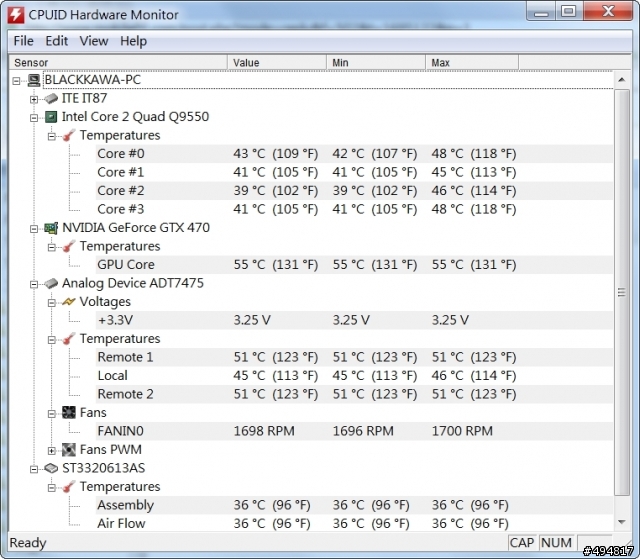Click the Intel Core 2 Quad processor icon
This screenshot has width=640, height=559.
pos(51,117)
